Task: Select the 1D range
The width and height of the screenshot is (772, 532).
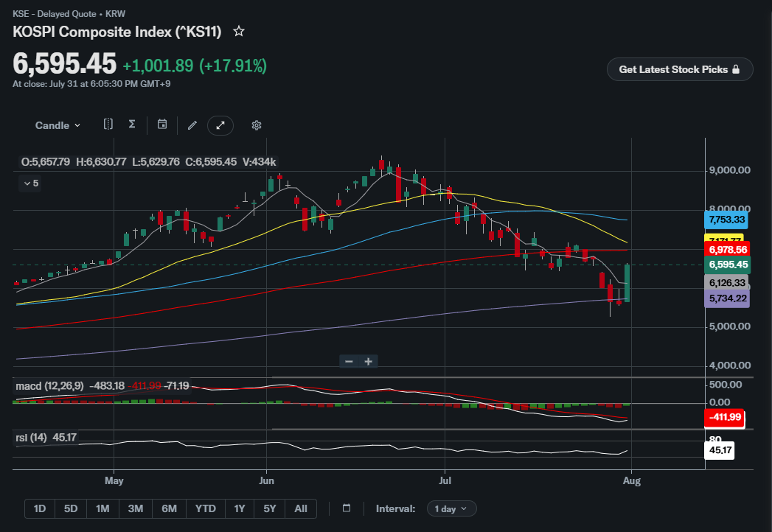Action: point(40,509)
